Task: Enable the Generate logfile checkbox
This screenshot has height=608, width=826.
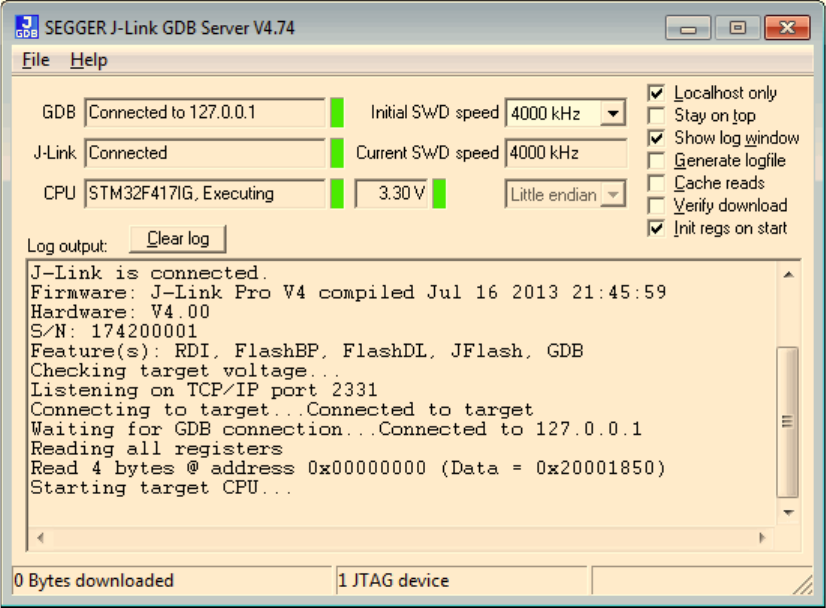Action: click(x=656, y=161)
